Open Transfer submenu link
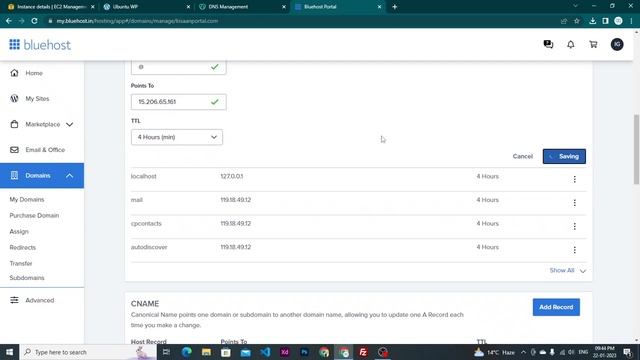The width and height of the screenshot is (640, 360). pos(21,263)
